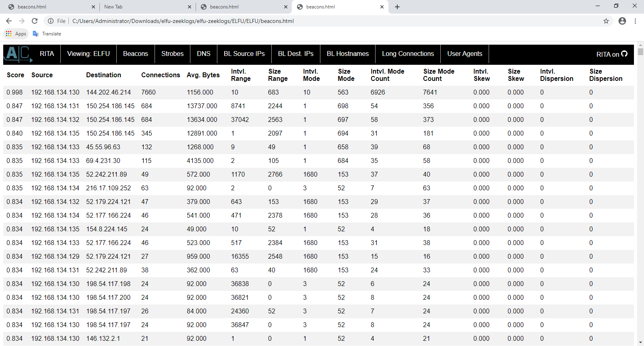
Task: Select destination 69.4.231.30
Action: (103, 161)
